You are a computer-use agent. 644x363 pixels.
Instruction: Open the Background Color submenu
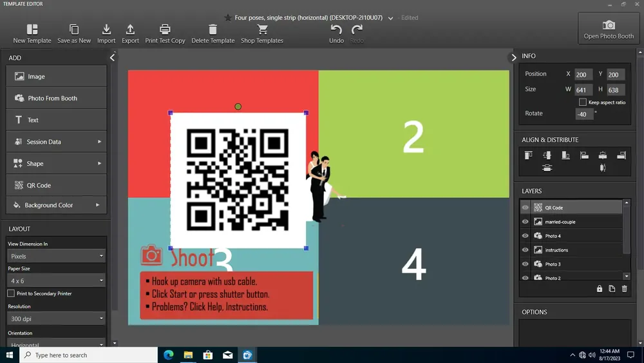point(56,205)
